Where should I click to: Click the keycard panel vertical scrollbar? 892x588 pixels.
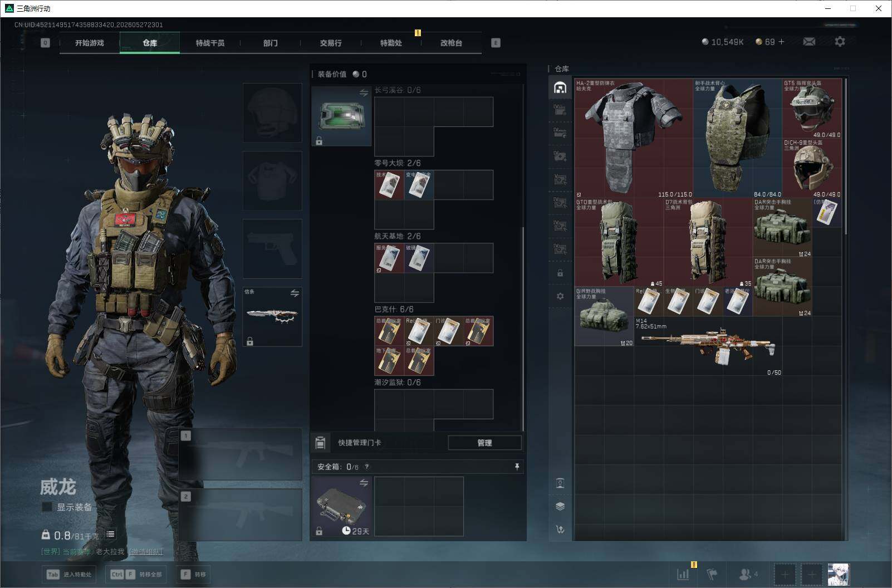pos(522,329)
